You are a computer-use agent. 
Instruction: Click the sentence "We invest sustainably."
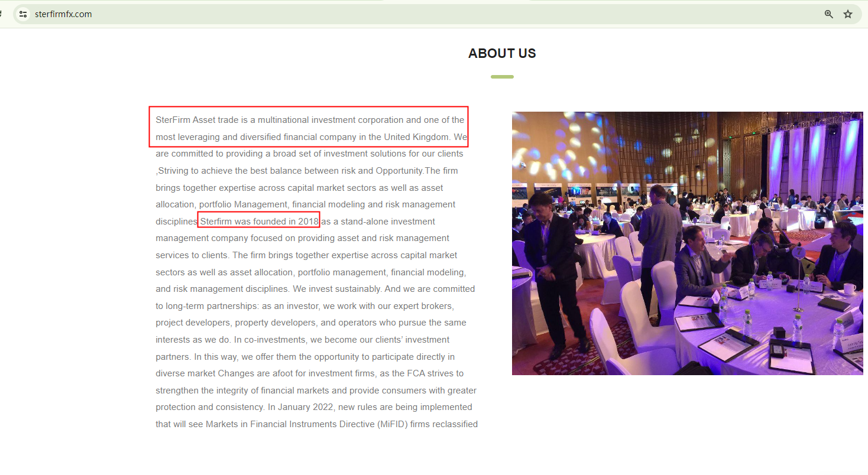click(337, 289)
